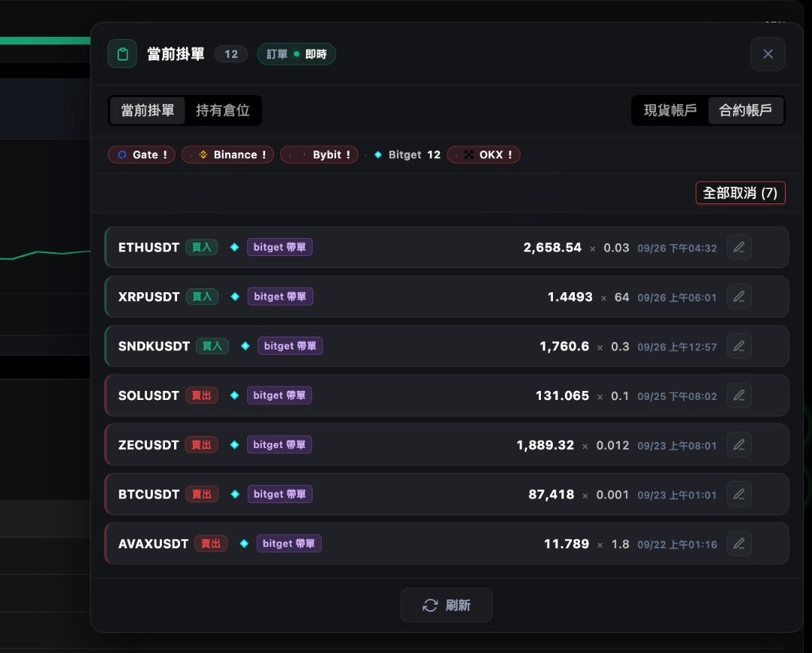
Task: Click the bitget 帶單 tag in ZECUSDT row
Action: point(279,445)
